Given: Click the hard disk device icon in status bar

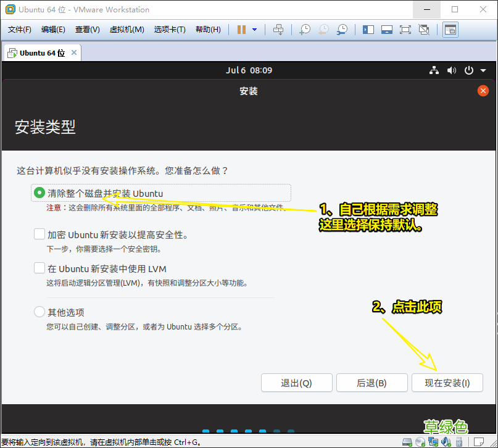Looking at the screenshot, I should 407,442.
